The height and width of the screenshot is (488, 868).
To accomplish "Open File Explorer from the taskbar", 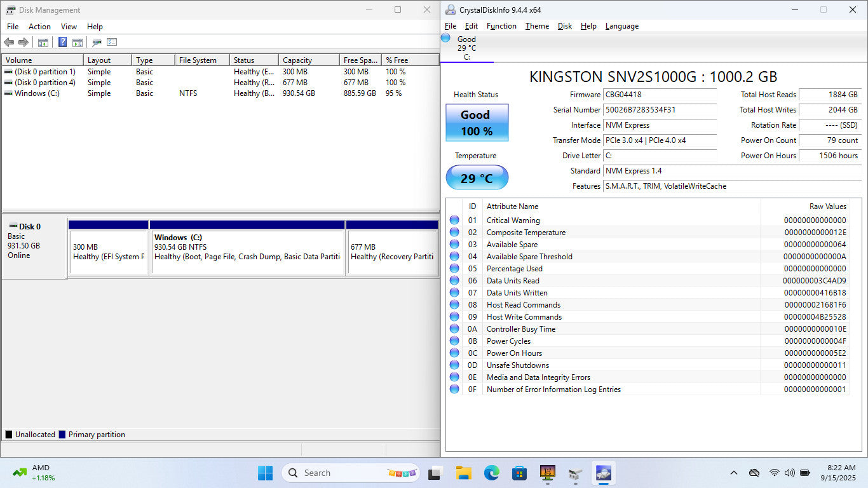I will tap(463, 473).
